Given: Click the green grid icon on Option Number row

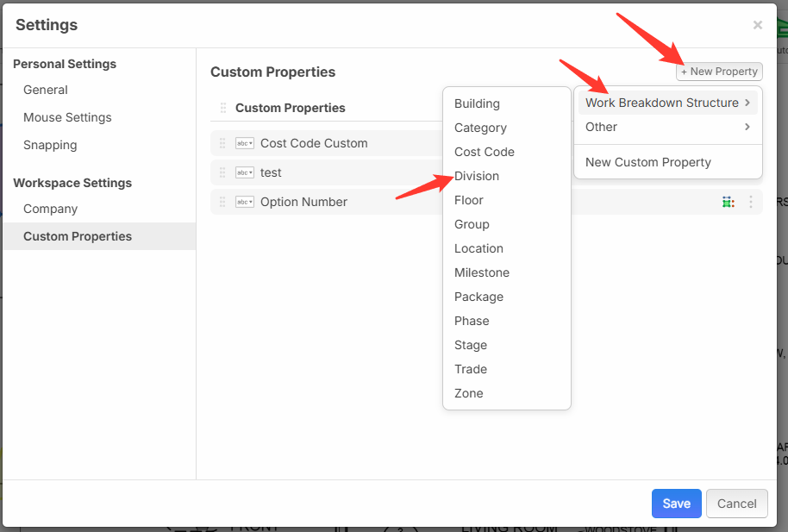Looking at the screenshot, I should tap(729, 202).
